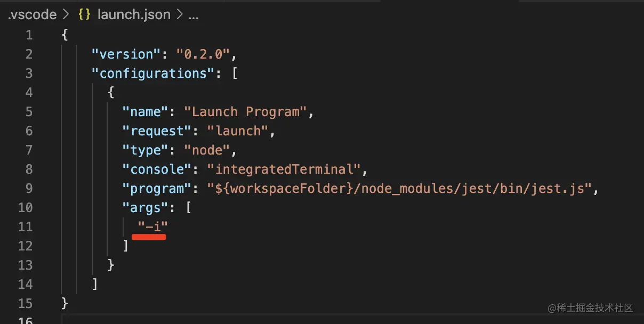644x324 pixels.
Task: Click the "console" key on line 8
Action: coord(157,169)
